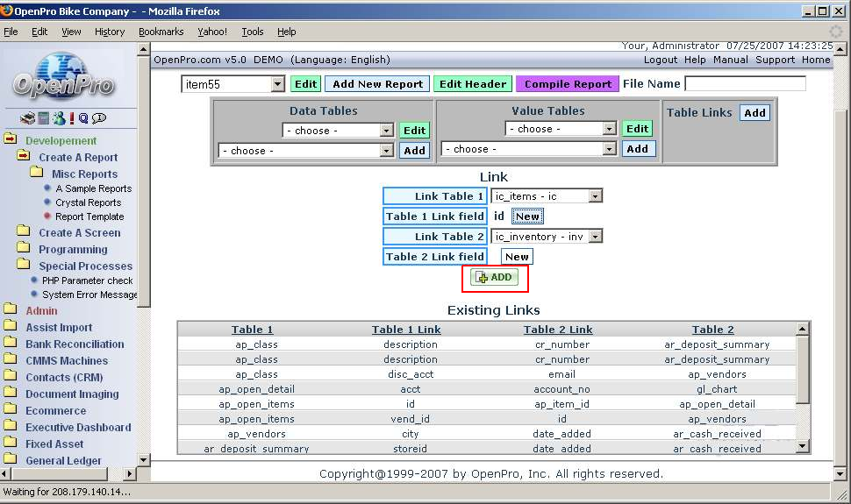
Task: Click the users icon below OpenPro logo
Action: tap(58, 118)
